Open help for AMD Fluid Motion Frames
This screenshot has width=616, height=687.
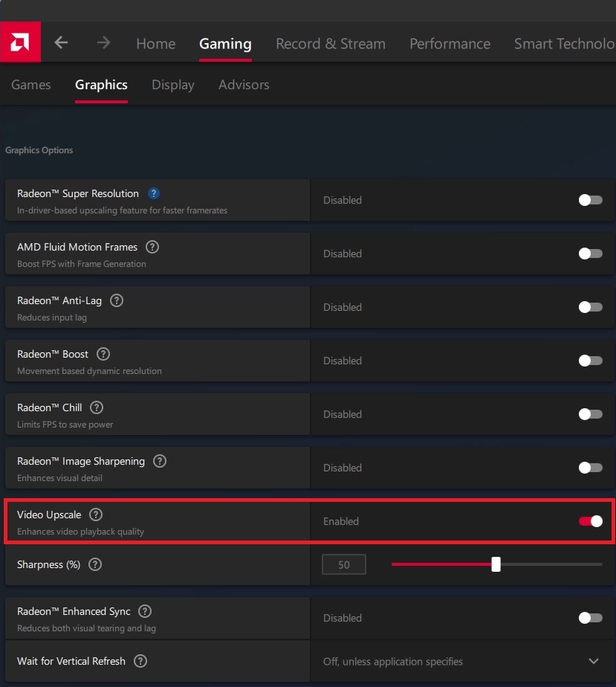pos(152,247)
